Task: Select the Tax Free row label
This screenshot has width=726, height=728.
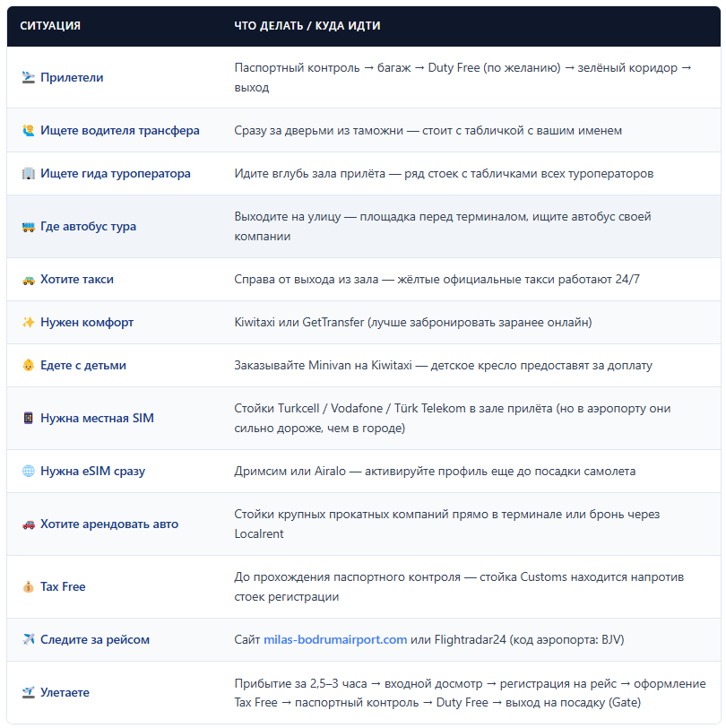Action: (x=63, y=587)
